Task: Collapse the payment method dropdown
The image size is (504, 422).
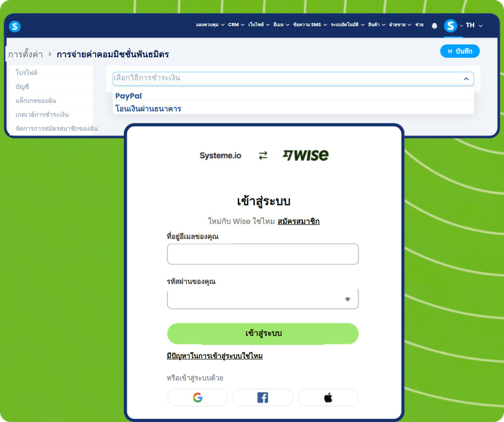Action: 466,79
